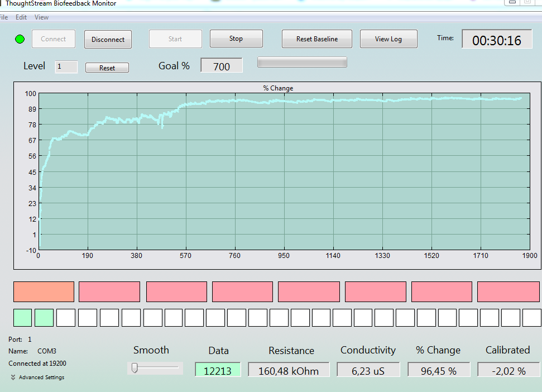The width and height of the screenshot is (542, 392).
Task: Click the COM3 port name
Action: (x=47, y=351)
